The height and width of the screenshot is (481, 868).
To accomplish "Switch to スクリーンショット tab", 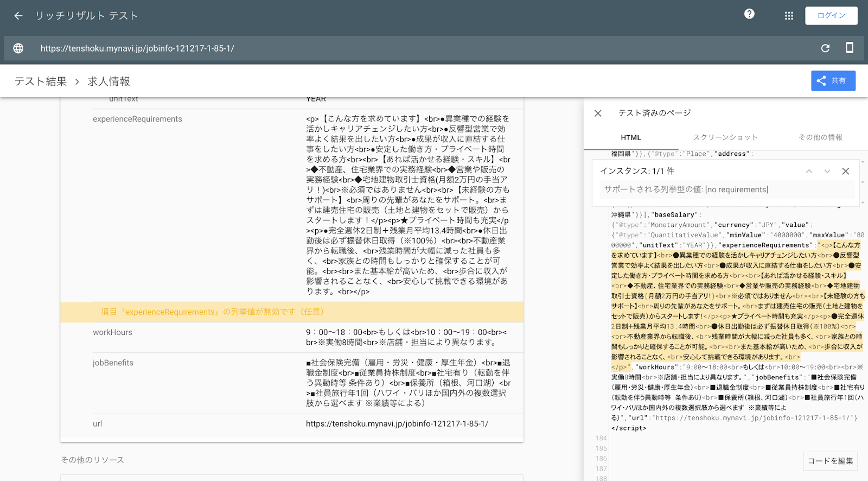I will click(x=725, y=138).
